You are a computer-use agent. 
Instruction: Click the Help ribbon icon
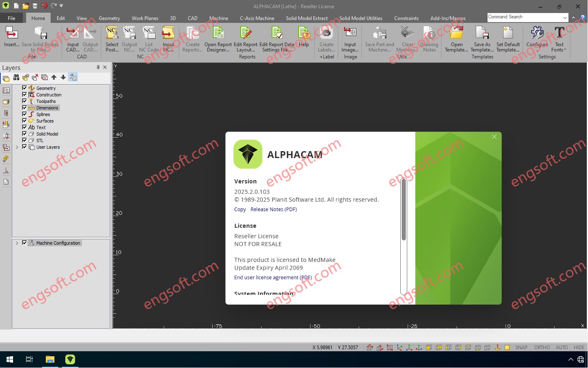(304, 37)
